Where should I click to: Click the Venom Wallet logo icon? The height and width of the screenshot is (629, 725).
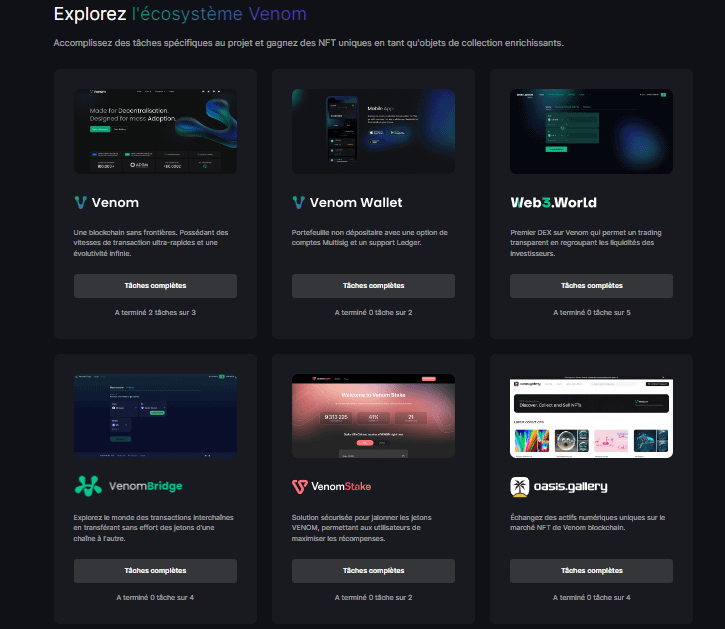click(298, 202)
